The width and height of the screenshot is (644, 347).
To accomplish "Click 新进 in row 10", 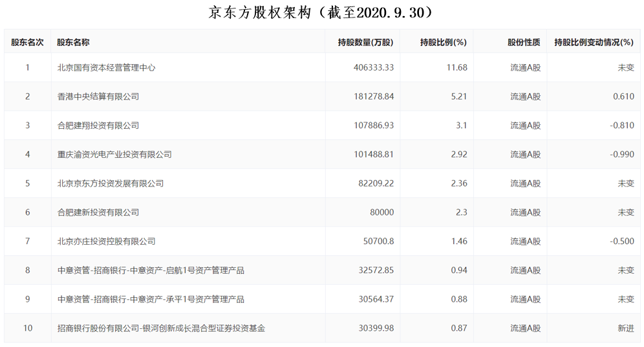I will [x=626, y=328].
